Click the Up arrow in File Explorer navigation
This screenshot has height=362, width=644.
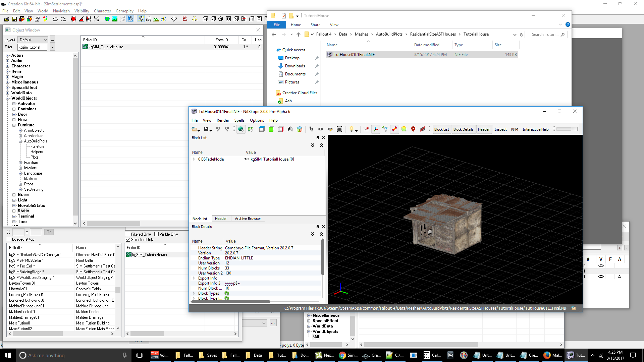298,35
